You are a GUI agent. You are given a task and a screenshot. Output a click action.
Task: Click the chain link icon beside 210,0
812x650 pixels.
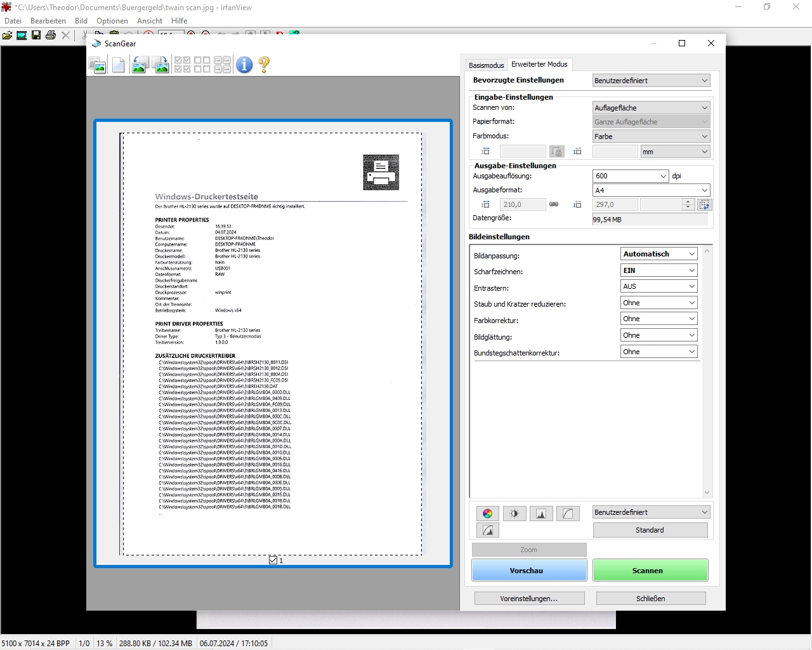554,204
